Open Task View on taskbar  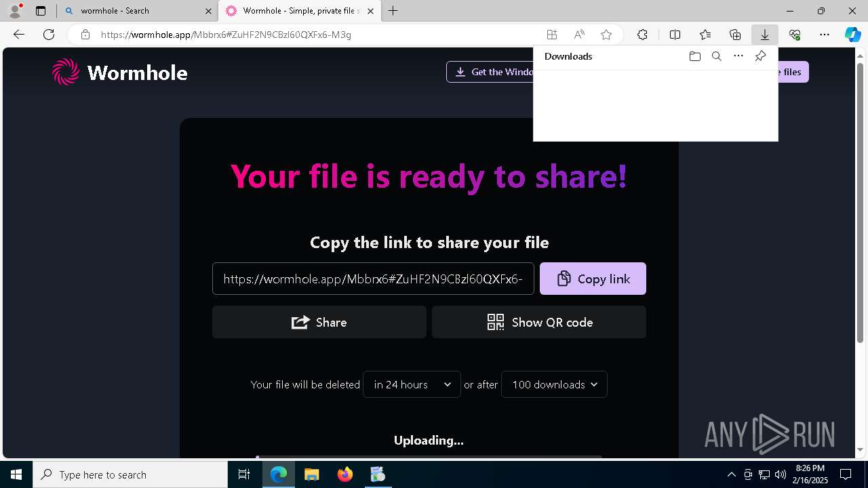pos(244,474)
